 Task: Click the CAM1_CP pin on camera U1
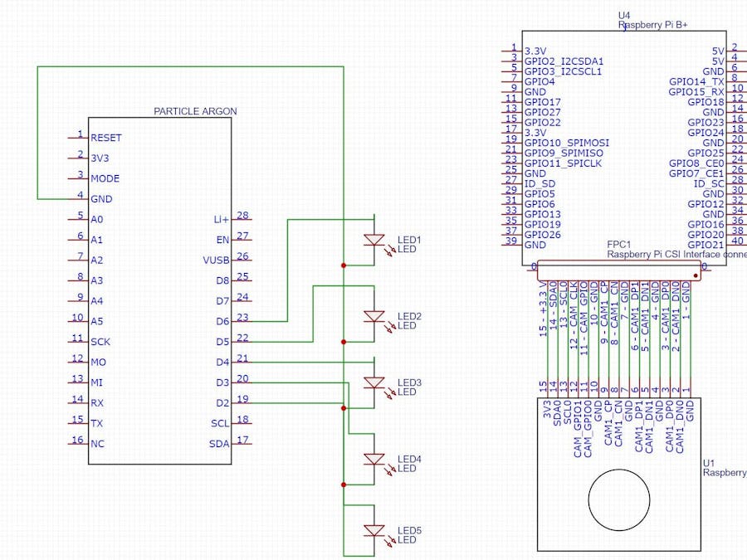[608, 423]
